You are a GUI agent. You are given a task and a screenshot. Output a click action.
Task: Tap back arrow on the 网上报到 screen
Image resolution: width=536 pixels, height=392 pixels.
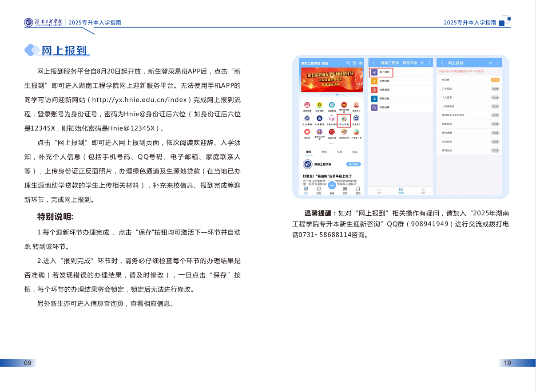442,63
